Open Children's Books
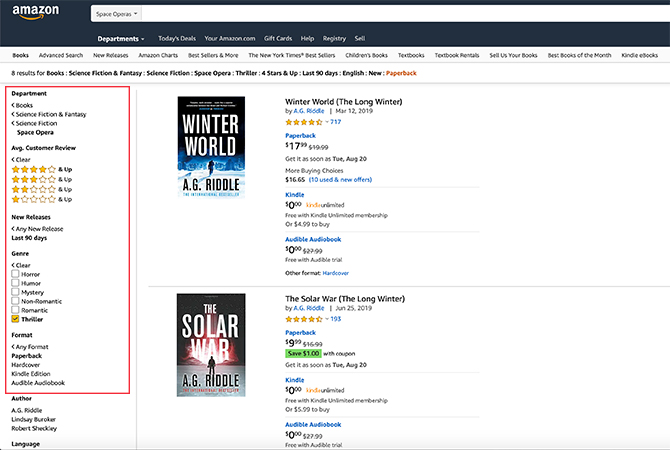Viewport: 670px width, 450px height. pyautogui.click(x=366, y=55)
